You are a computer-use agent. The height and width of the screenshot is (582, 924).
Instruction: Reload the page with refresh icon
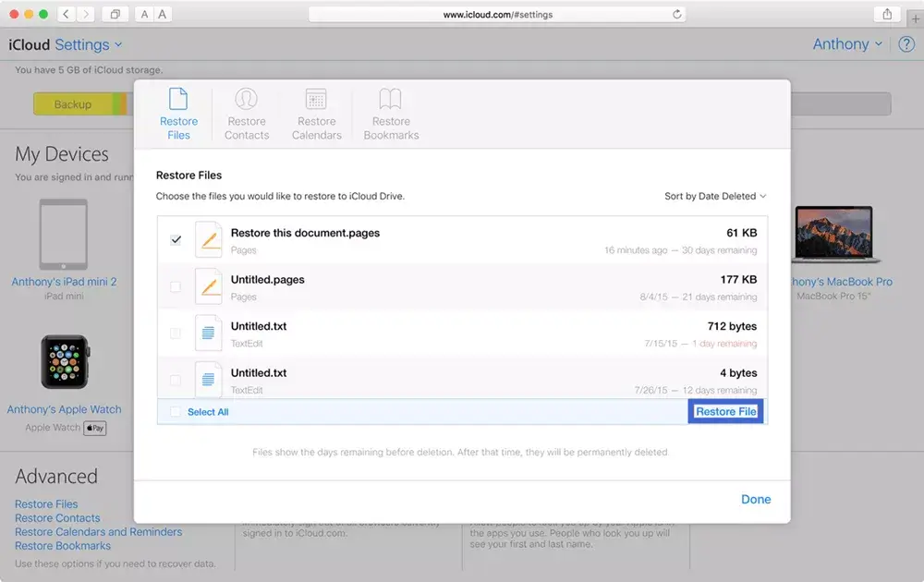pyautogui.click(x=676, y=14)
